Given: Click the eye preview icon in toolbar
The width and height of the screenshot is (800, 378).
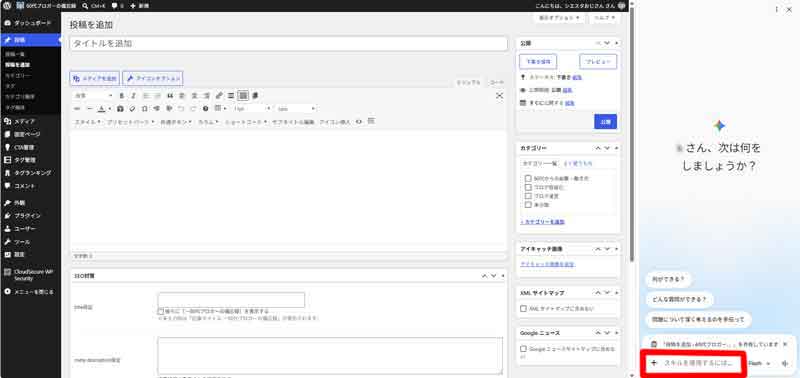Looking at the screenshot, I should [359, 122].
